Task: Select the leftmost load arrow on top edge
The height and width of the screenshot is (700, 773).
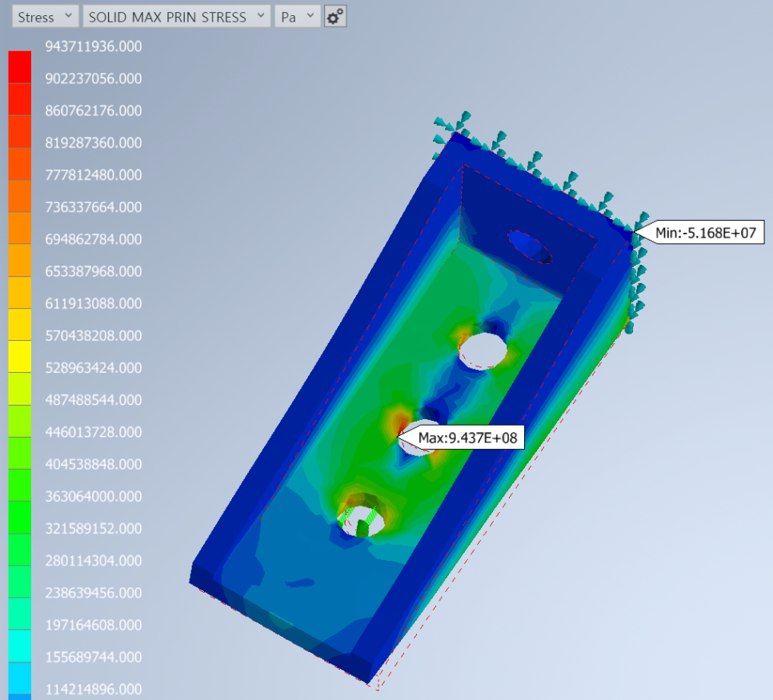Action: 441,123
